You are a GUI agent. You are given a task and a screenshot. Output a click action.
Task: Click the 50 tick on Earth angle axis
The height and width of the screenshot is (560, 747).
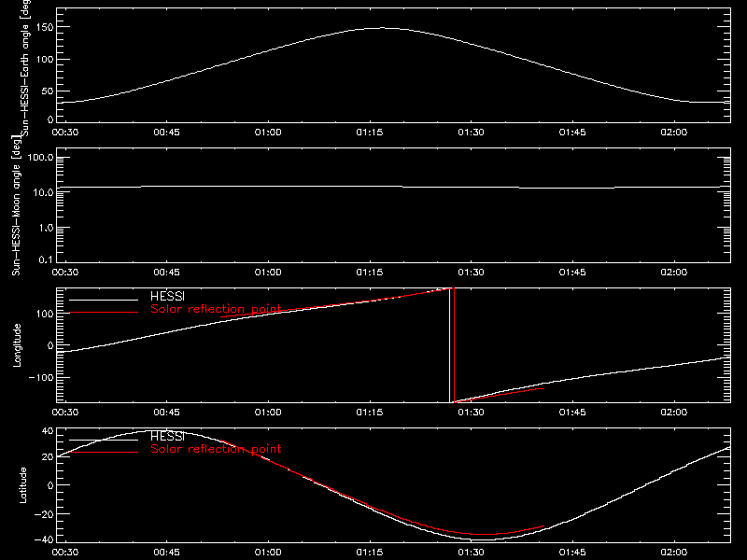[48, 91]
